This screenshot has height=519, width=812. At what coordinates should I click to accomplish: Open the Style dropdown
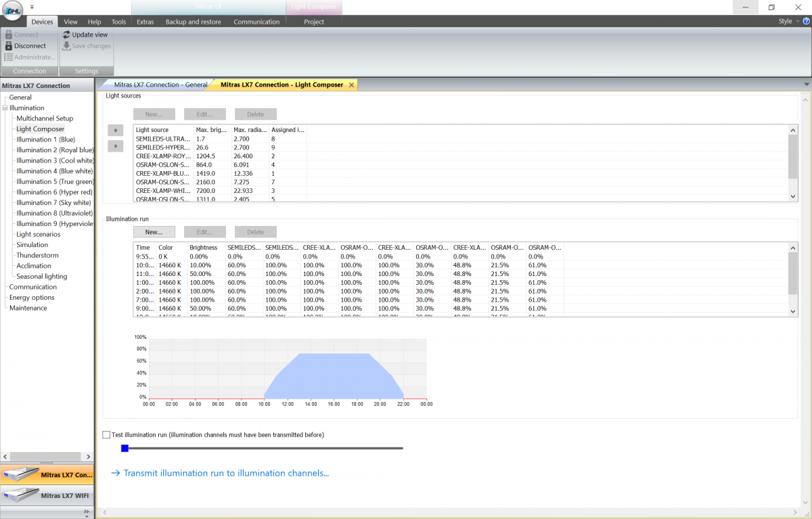pos(788,22)
